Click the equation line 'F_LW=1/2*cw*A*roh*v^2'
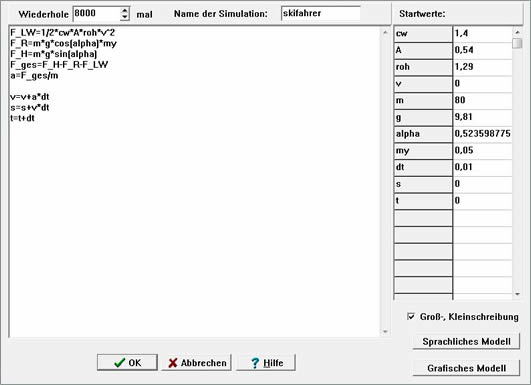Screen dimensions: 531x385 click(63, 33)
